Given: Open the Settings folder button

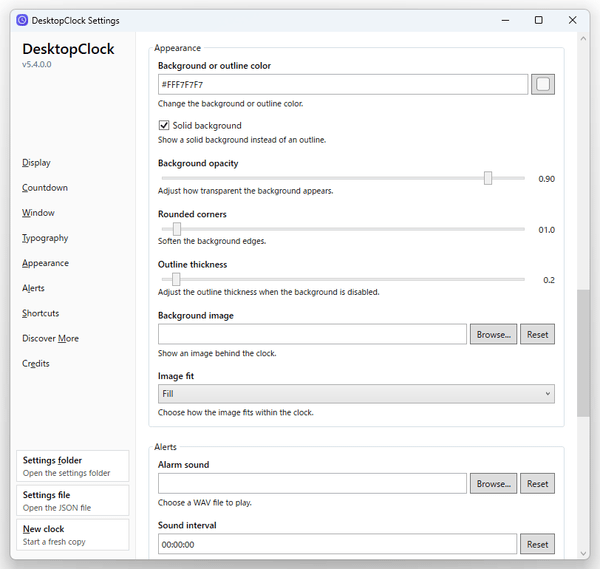Looking at the screenshot, I should point(73,466).
